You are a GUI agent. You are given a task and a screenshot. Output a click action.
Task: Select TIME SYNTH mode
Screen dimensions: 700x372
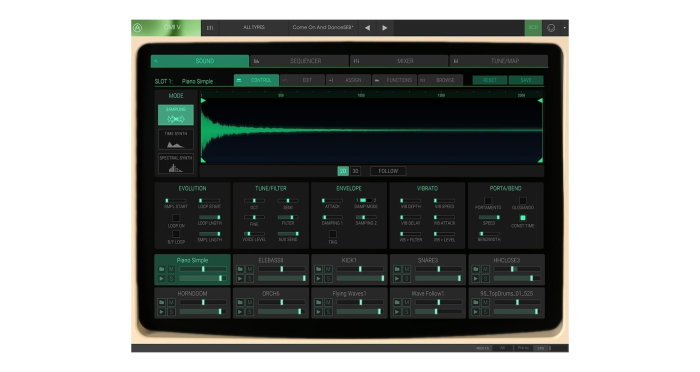tap(176, 139)
